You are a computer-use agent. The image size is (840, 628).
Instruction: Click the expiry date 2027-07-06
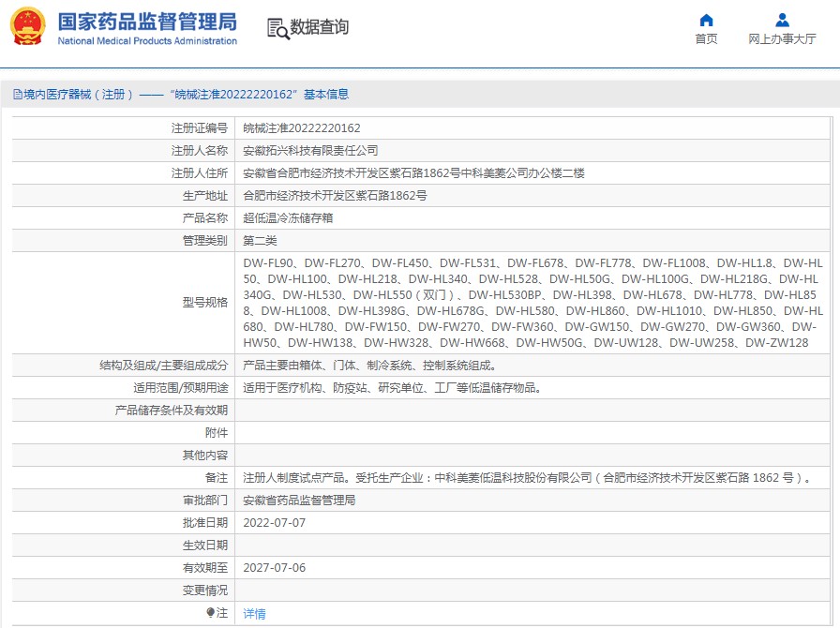(x=274, y=567)
